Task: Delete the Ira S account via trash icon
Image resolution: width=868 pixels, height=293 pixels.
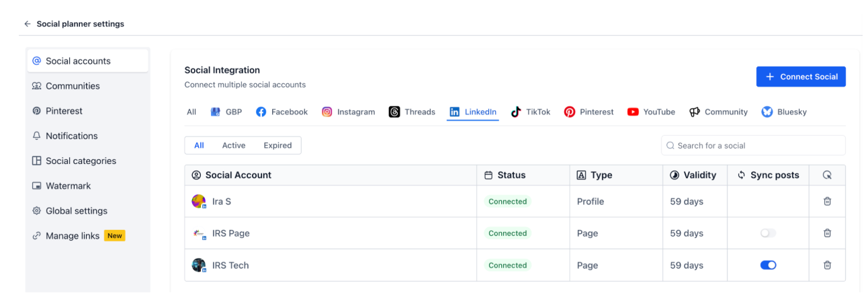Action: 827,201
